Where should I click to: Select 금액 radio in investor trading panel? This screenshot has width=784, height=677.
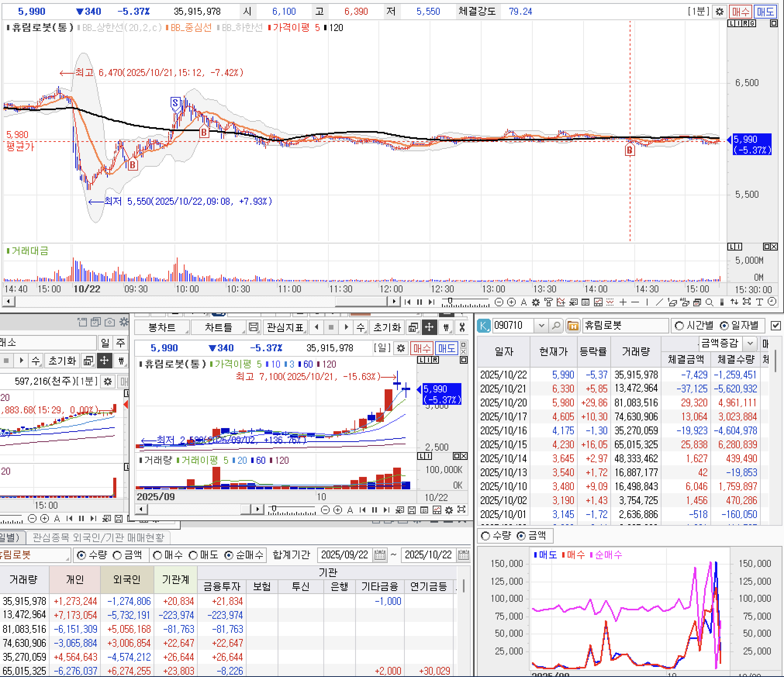click(117, 555)
